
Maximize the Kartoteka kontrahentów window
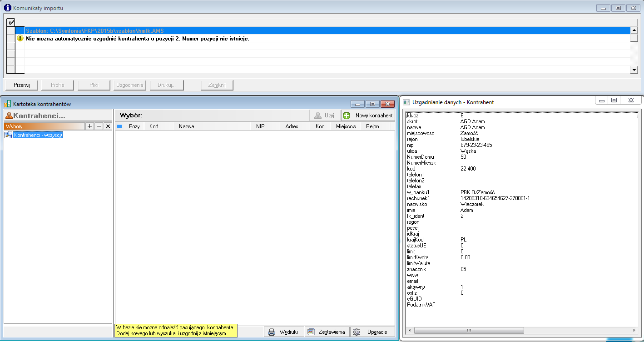372,104
